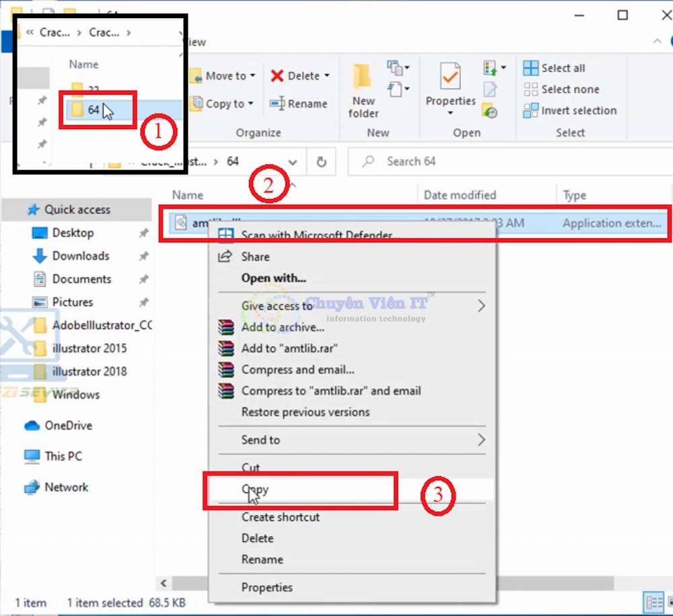Choose Add to "amtlib.rar" option
This screenshot has width=673, height=616.
pos(289,348)
